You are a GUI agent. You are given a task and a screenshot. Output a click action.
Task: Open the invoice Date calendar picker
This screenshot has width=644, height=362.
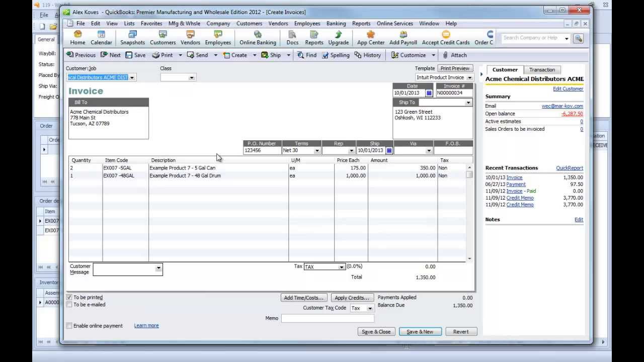[429, 93]
